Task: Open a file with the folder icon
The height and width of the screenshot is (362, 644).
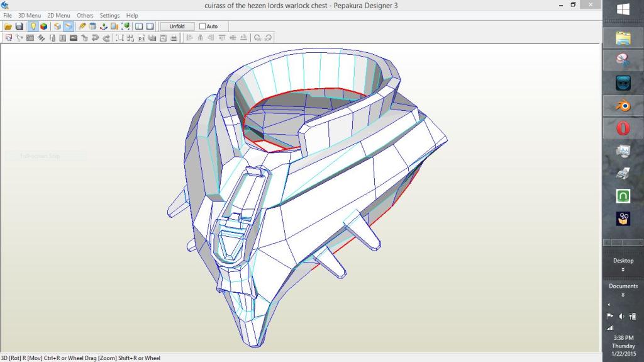Action: [8, 26]
